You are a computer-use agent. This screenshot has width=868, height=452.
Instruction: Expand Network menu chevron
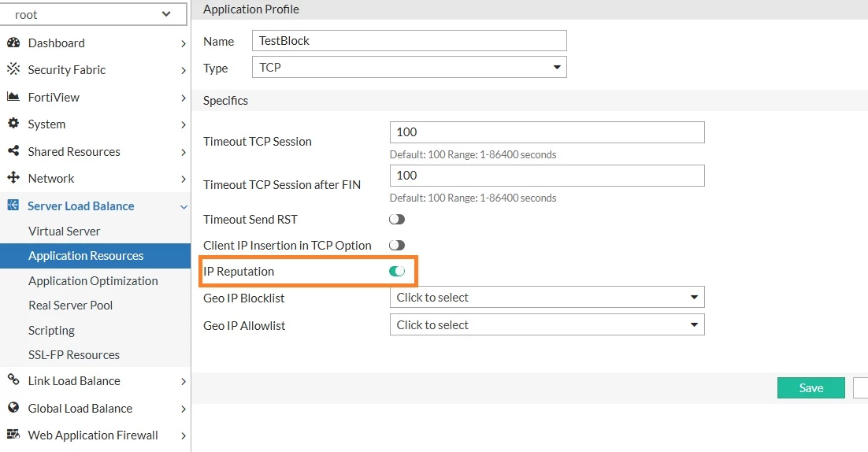coord(184,180)
